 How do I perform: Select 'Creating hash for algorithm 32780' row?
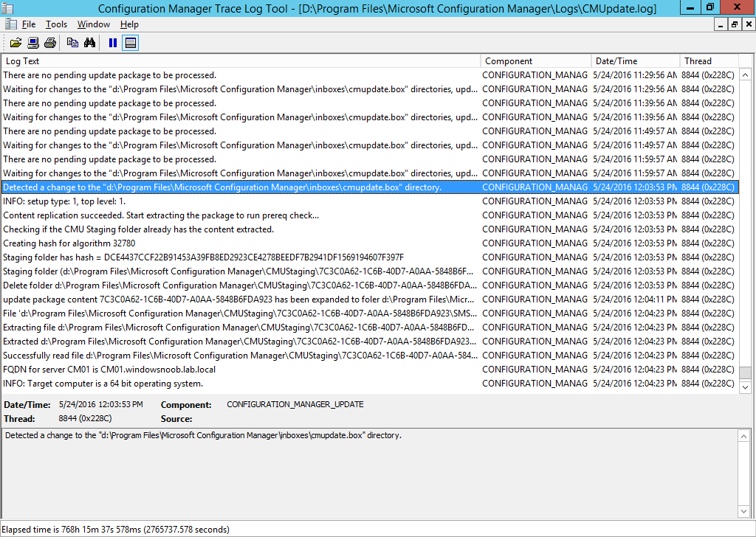pyautogui.click(x=371, y=243)
